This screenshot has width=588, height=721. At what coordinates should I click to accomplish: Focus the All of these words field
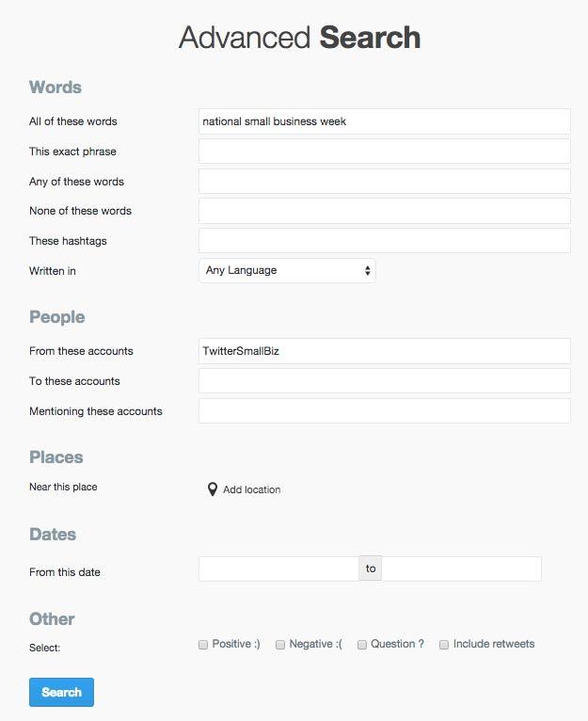point(384,121)
